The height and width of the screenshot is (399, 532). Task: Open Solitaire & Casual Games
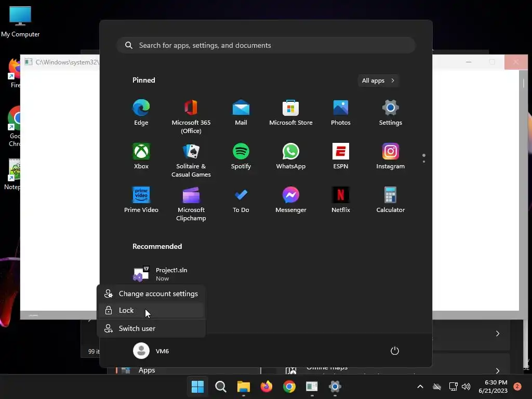point(191,161)
